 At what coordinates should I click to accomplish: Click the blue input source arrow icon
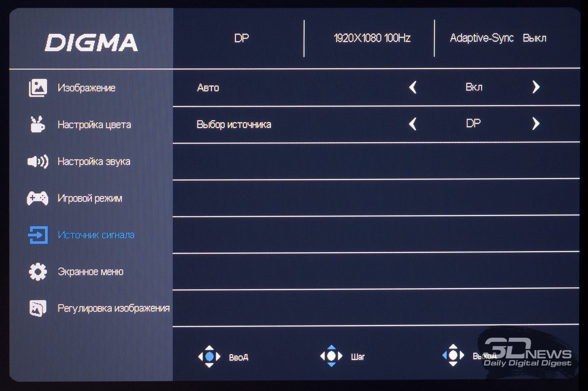tap(38, 235)
